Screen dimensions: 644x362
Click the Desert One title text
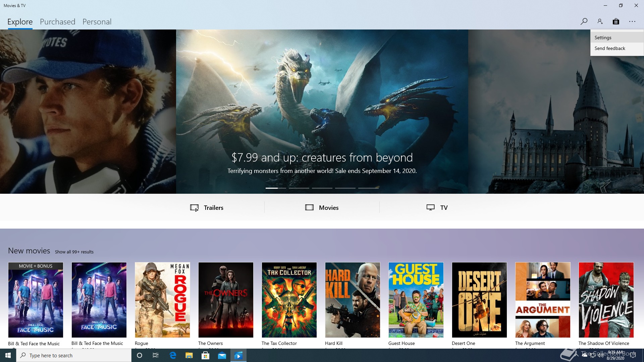click(464, 343)
